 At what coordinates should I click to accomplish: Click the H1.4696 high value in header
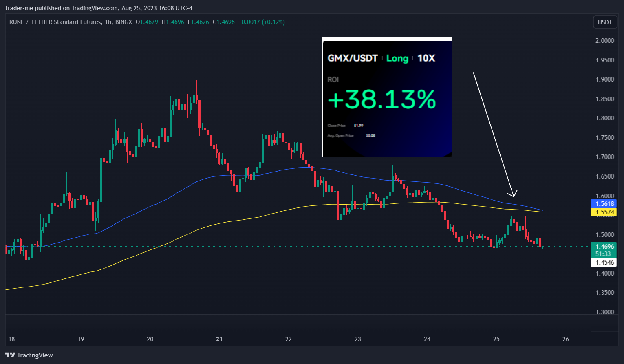(173, 22)
